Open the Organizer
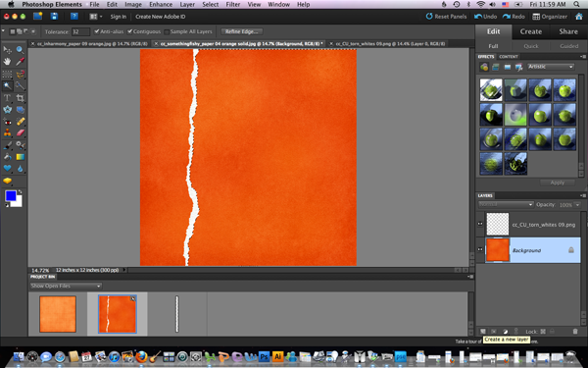This screenshot has width=588, height=368. click(550, 16)
